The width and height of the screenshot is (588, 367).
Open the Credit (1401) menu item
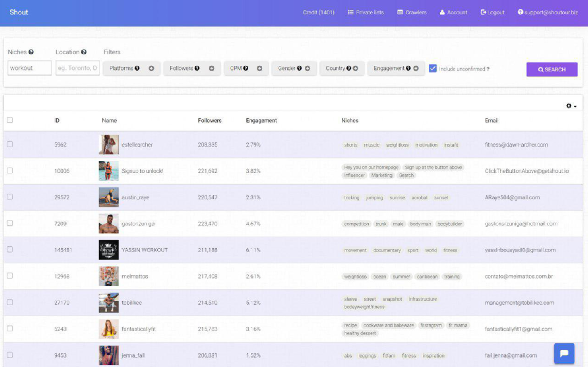(319, 12)
